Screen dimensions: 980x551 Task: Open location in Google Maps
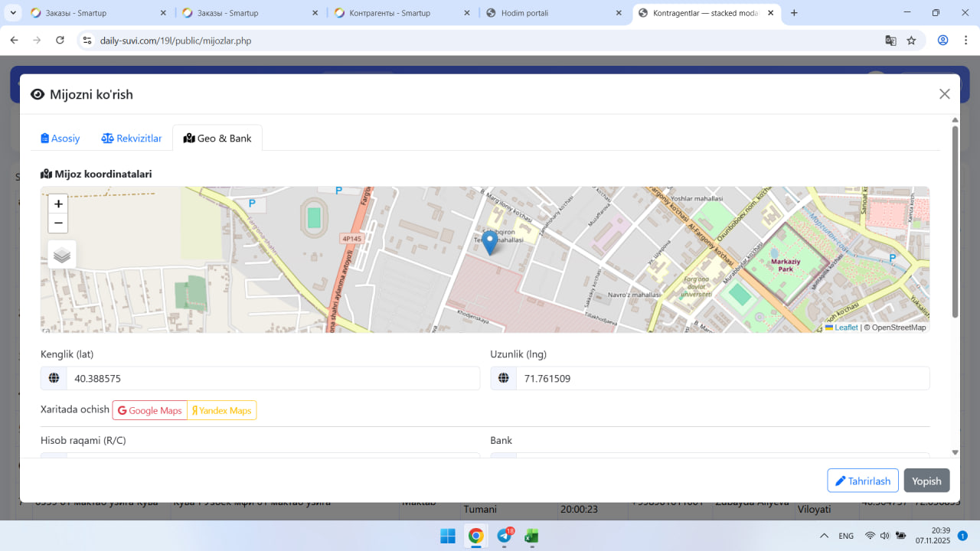coord(150,411)
